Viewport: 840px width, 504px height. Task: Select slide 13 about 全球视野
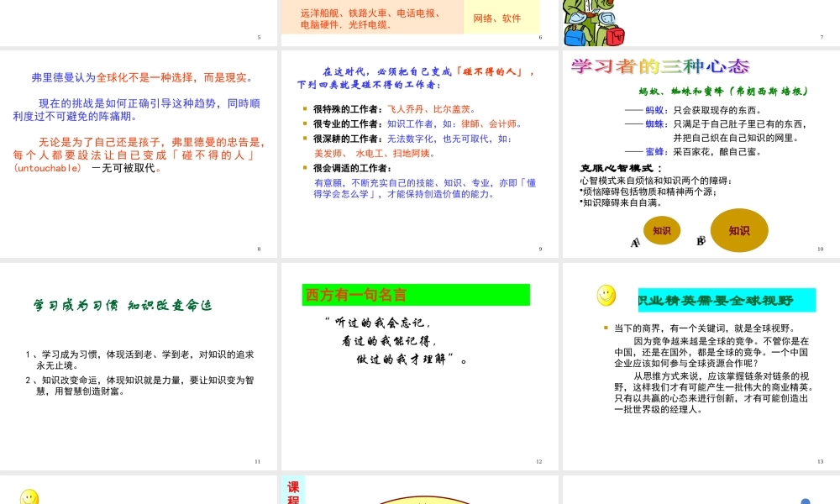pos(701,366)
